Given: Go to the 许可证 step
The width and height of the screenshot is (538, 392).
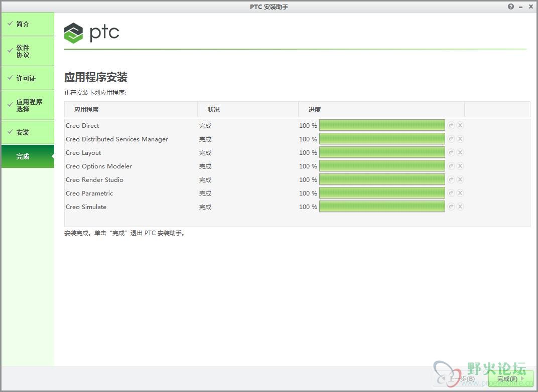Looking at the screenshot, I should 28,78.
